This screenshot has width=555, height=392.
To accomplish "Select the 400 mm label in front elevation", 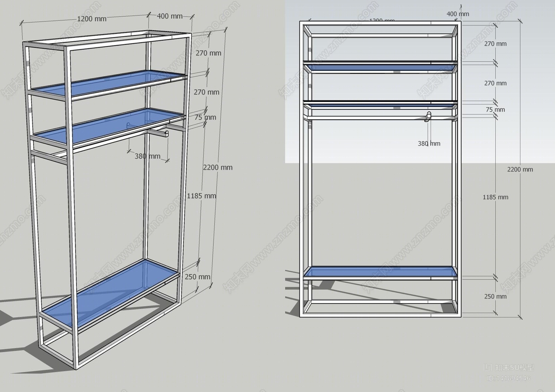I will coord(458,14).
